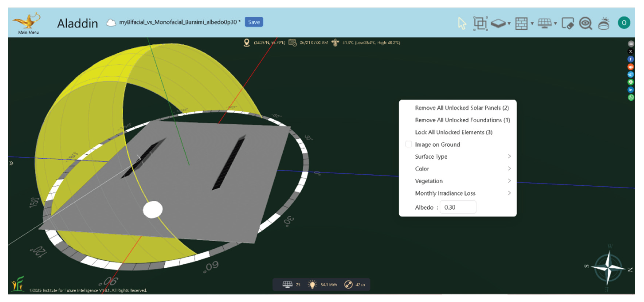644x302 pixels.
Task: Click Remove All Unlocked Solar Panels
Action: pos(462,108)
